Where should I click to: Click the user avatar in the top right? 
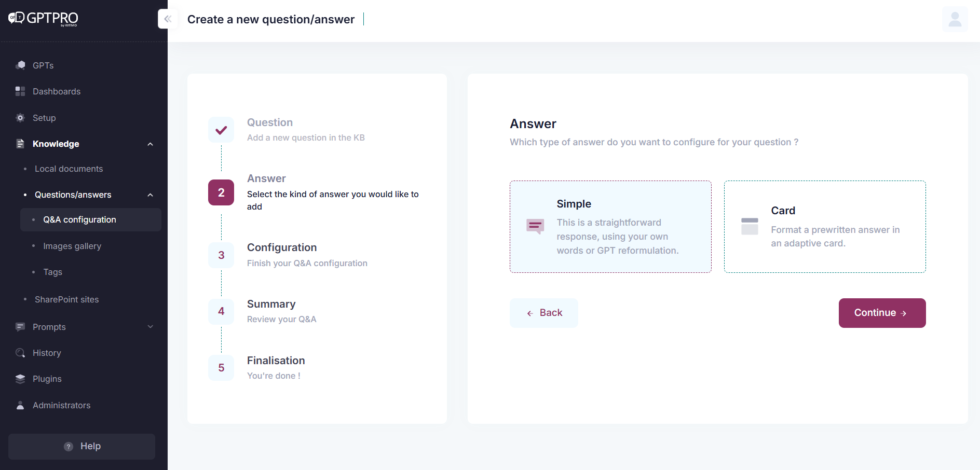tap(955, 19)
